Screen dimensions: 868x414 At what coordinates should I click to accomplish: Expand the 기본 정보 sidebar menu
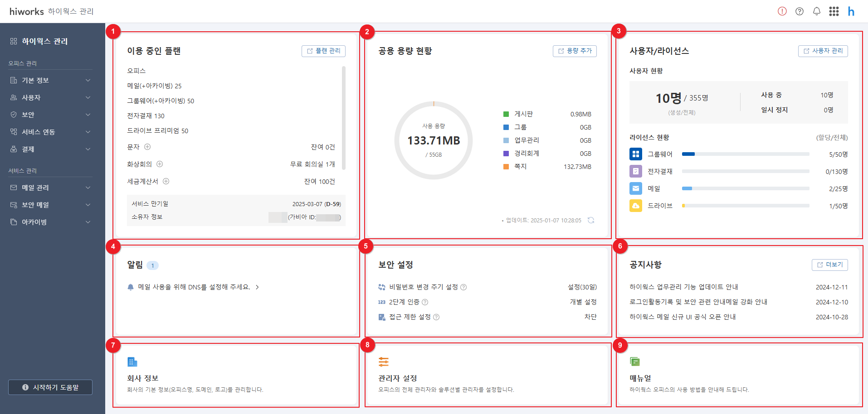pyautogui.click(x=50, y=80)
